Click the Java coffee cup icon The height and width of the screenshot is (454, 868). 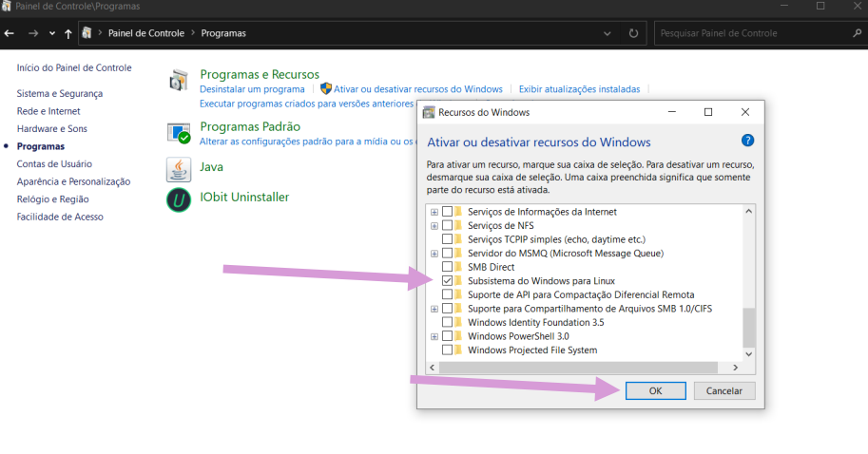pyautogui.click(x=179, y=169)
